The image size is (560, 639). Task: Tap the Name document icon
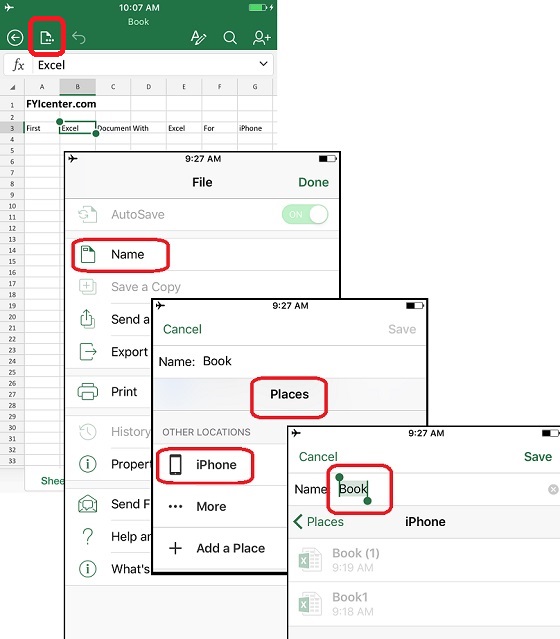tap(88, 254)
